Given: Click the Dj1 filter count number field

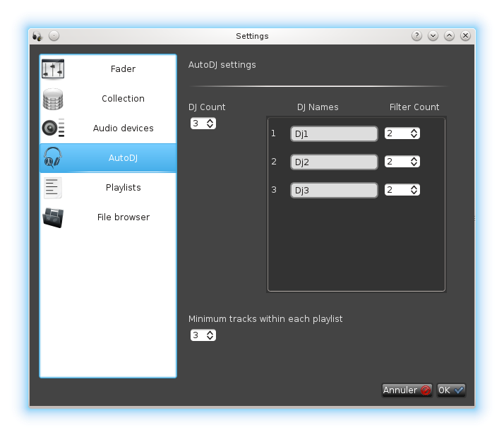Looking at the screenshot, I should point(397,133).
